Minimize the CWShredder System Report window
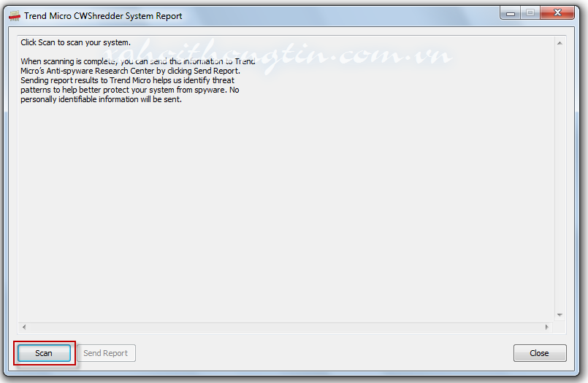Image resolution: width=588 pixels, height=383 pixels. coord(511,13)
